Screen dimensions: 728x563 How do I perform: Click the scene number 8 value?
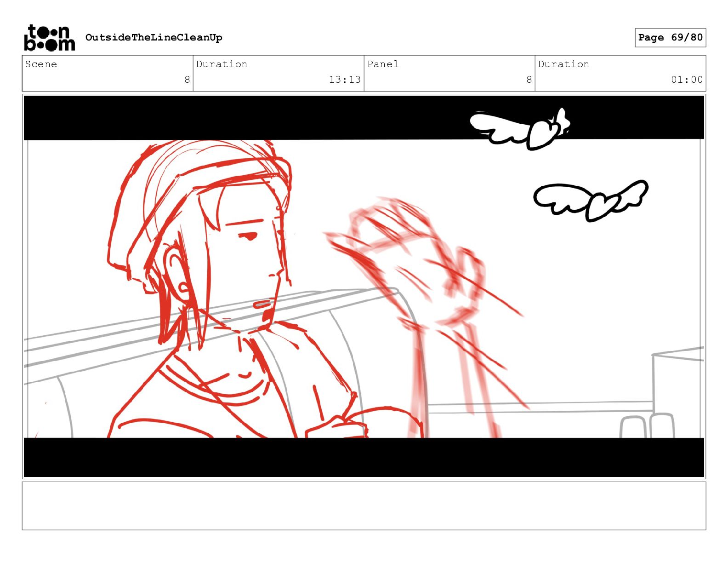(x=187, y=80)
